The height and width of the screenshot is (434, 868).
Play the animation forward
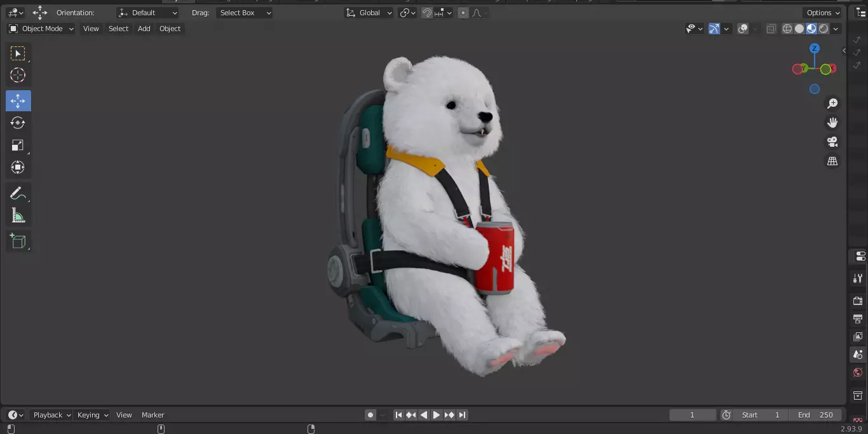[x=437, y=415]
